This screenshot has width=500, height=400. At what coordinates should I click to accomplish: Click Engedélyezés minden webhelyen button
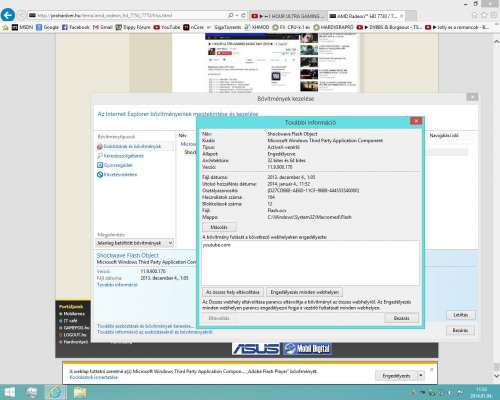pos(304,292)
